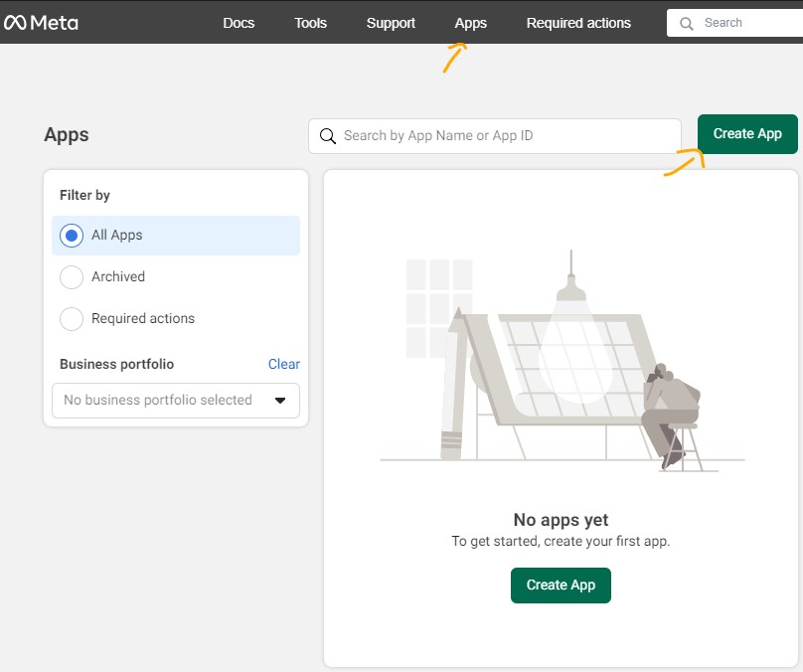Go to Support in the top navigation
This screenshot has width=803, height=672.
(391, 23)
